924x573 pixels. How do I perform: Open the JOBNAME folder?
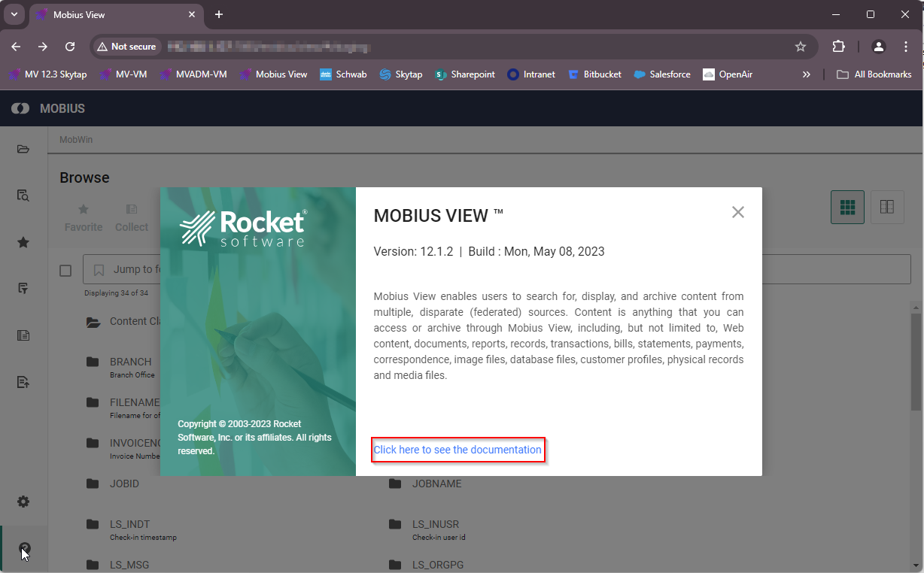436,484
